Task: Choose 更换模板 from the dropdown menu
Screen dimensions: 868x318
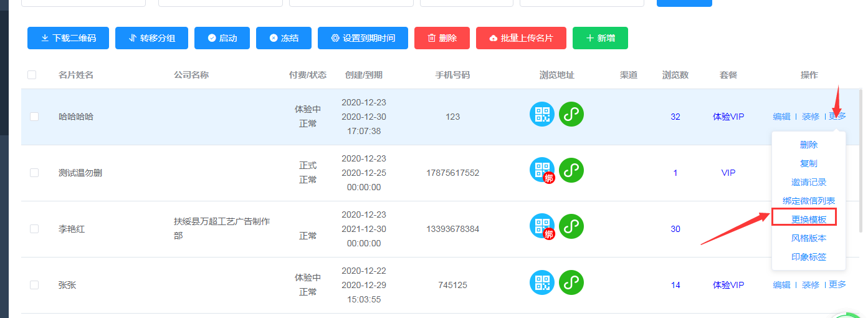Action: click(809, 219)
